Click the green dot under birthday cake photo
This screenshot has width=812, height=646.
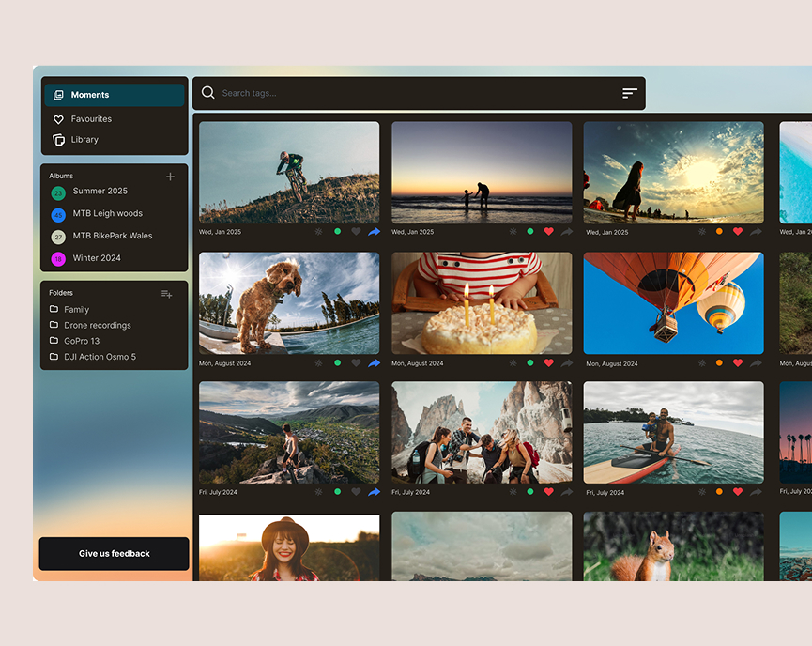click(530, 363)
